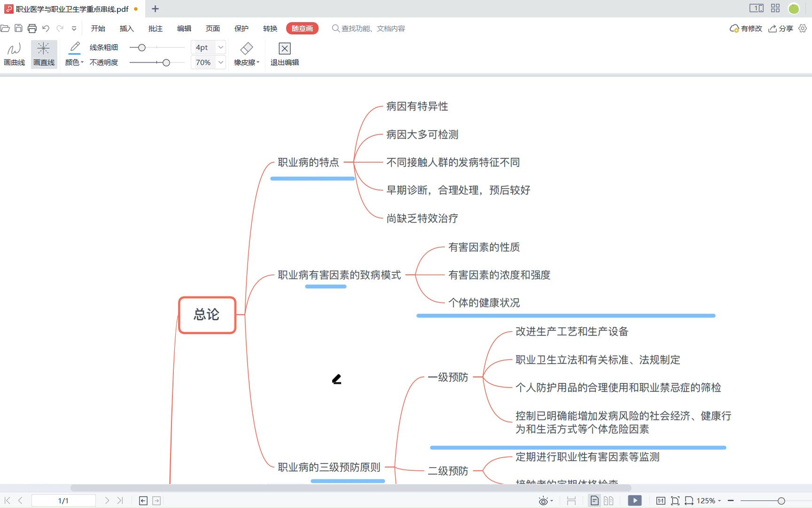Select the 职业医学与职业卫生学重点串线.pdf document tab

[72, 8]
